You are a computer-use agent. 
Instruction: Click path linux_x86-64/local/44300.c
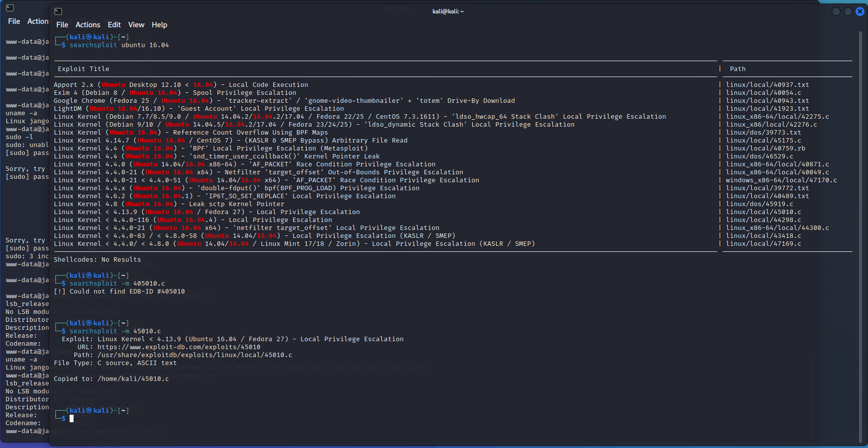778,228
